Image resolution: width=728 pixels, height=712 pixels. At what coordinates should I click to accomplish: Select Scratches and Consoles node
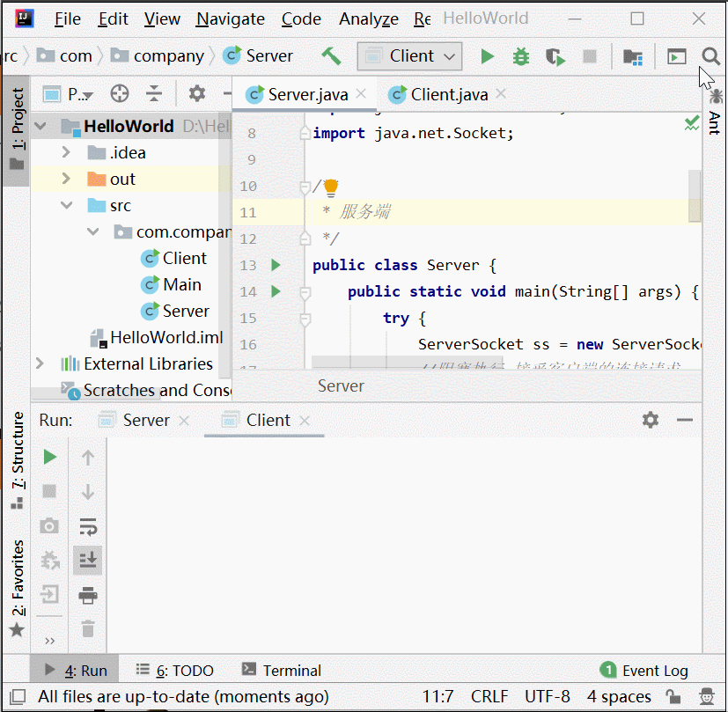[x=147, y=391]
